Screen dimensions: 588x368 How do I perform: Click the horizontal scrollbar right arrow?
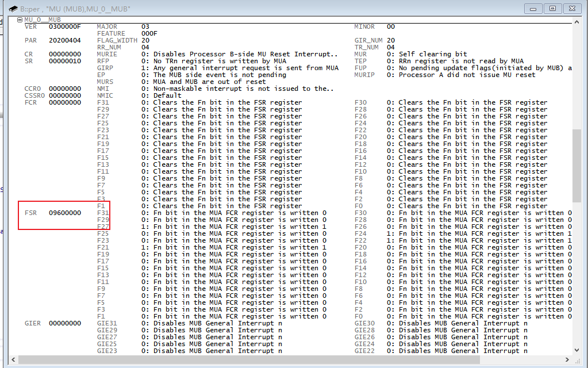point(567,359)
